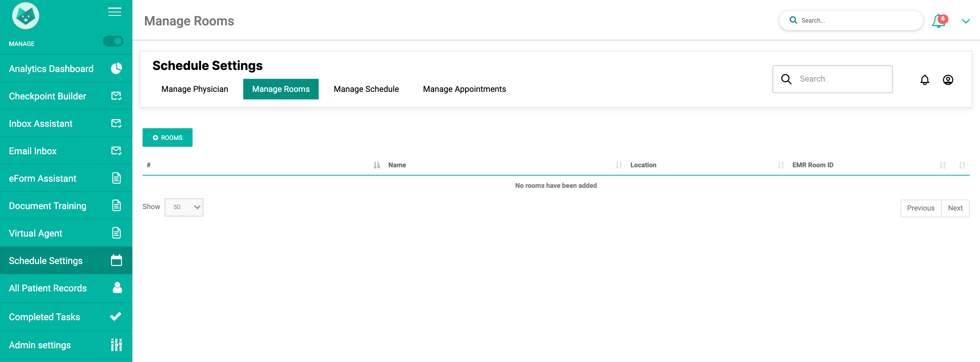Click the All Patient Records person icon

(117, 288)
